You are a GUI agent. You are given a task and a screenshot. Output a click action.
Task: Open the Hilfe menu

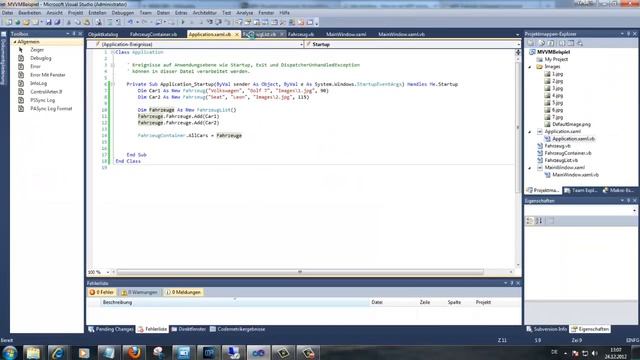(284, 13)
